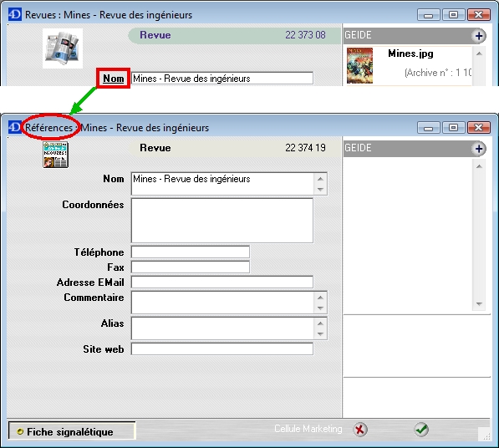Click the underlined Nom label link
Viewport: 499px width, 448px height.
[x=114, y=79]
